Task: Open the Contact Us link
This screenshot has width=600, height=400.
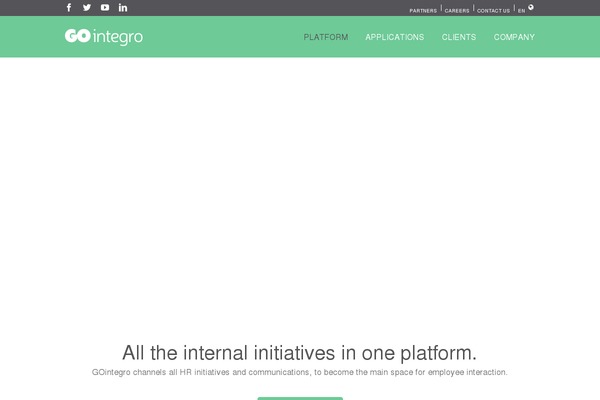Action: point(493,11)
